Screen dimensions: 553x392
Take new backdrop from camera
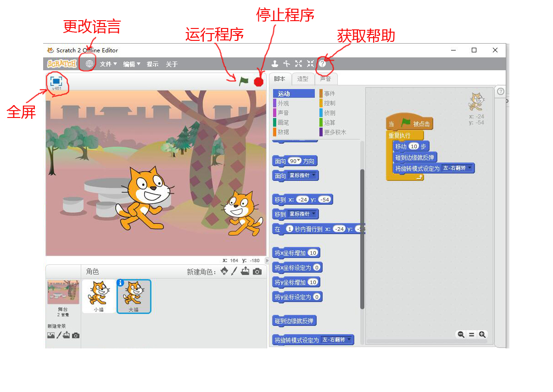coord(76,336)
